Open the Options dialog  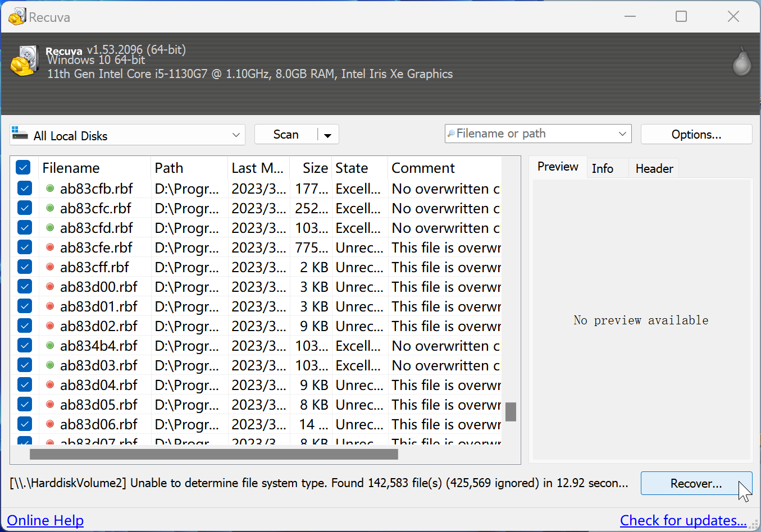click(696, 135)
